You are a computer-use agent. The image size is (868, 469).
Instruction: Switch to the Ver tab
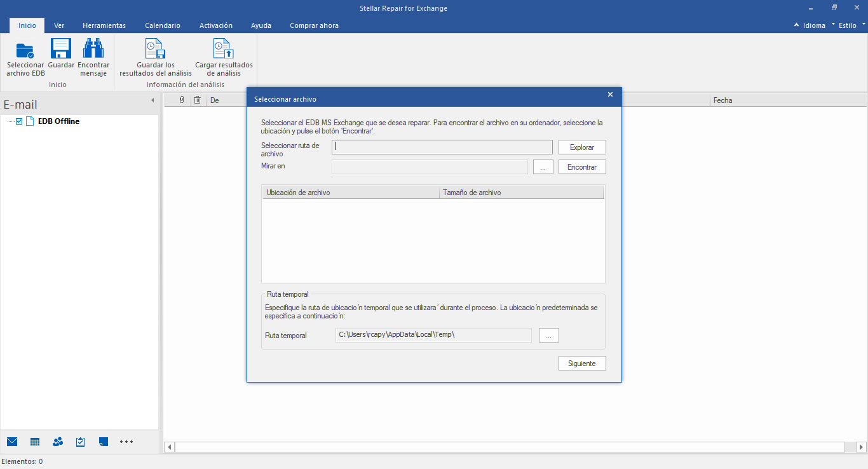click(x=59, y=25)
